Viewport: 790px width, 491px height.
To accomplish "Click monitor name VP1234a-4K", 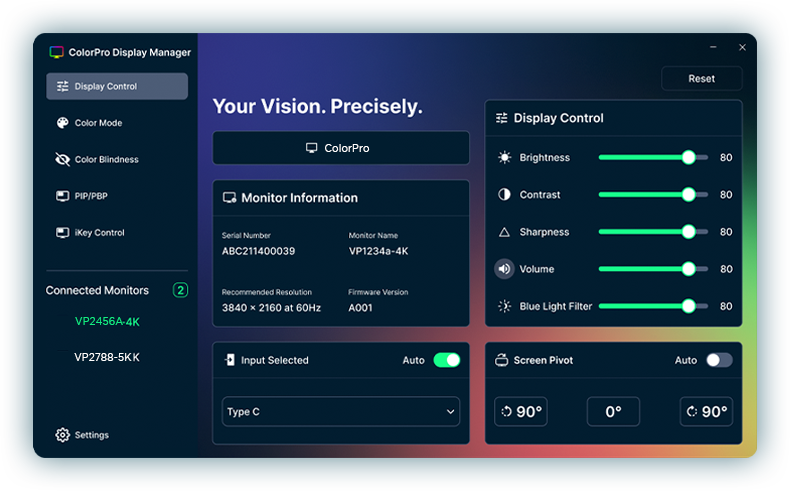I will pos(378,251).
